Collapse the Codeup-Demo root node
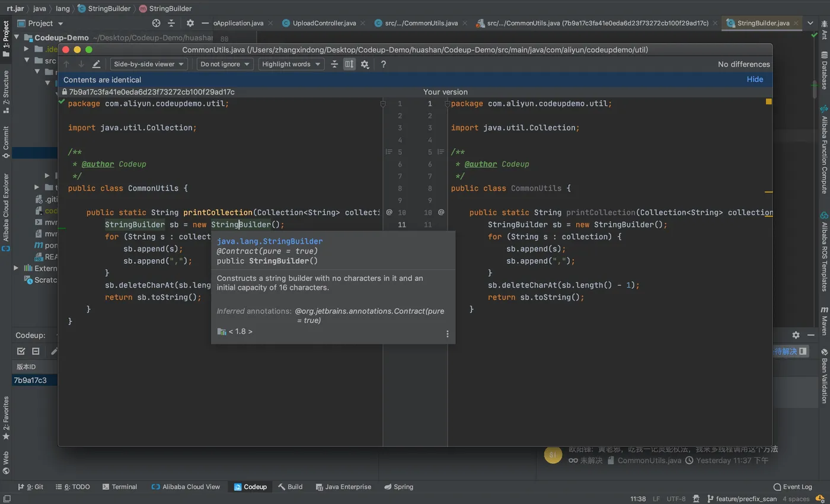 click(x=17, y=37)
